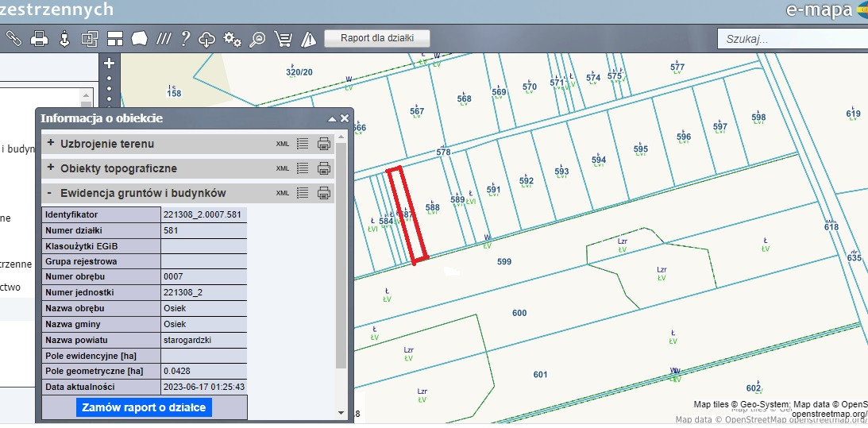Click the printer icon in main toolbar
The image size is (868, 428).
pos(39,38)
